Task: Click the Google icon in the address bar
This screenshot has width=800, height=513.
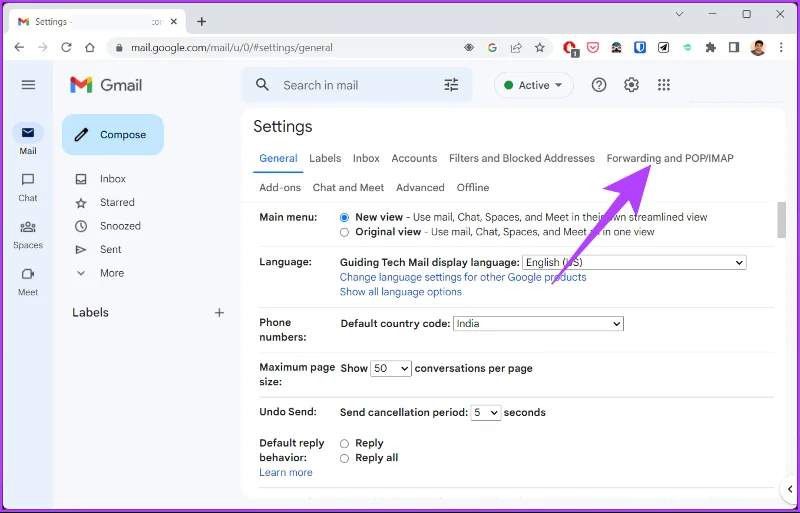Action: (x=492, y=47)
